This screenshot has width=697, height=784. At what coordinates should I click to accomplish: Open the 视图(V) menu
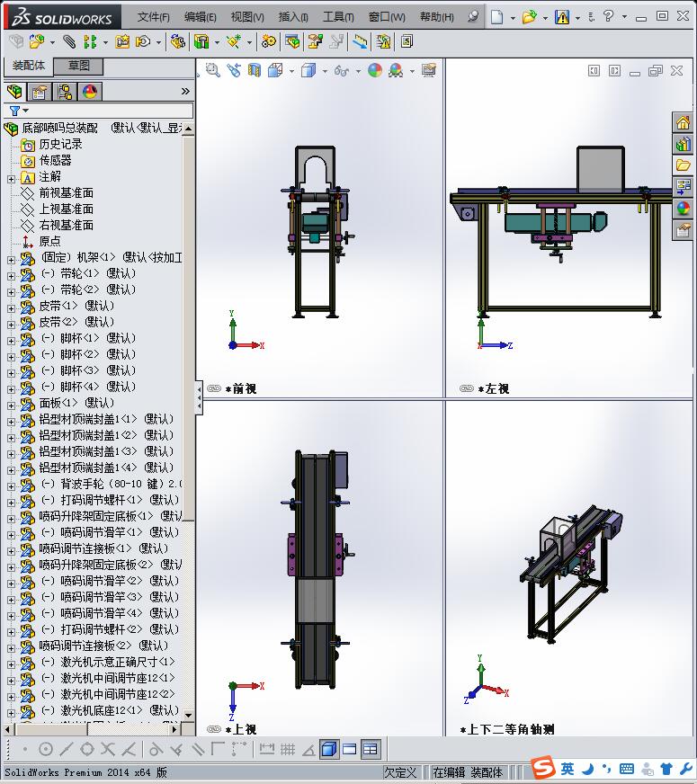[x=247, y=17]
